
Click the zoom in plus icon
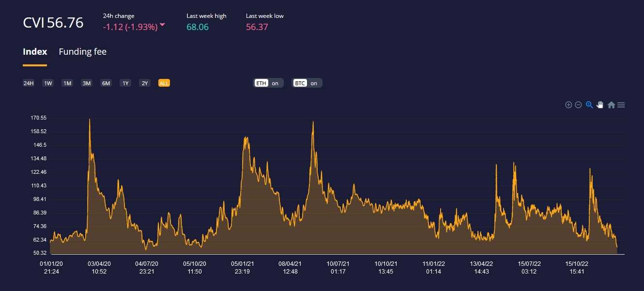[x=568, y=105]
